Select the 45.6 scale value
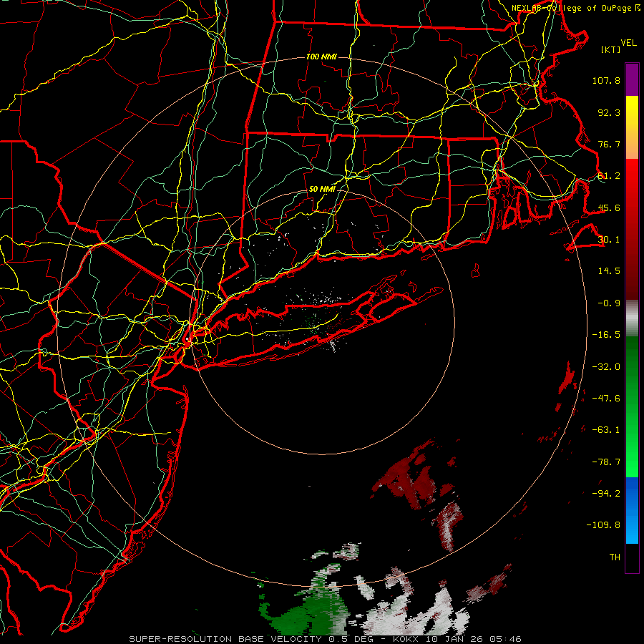This screenshot has width=644, height=644. point(609,208)
